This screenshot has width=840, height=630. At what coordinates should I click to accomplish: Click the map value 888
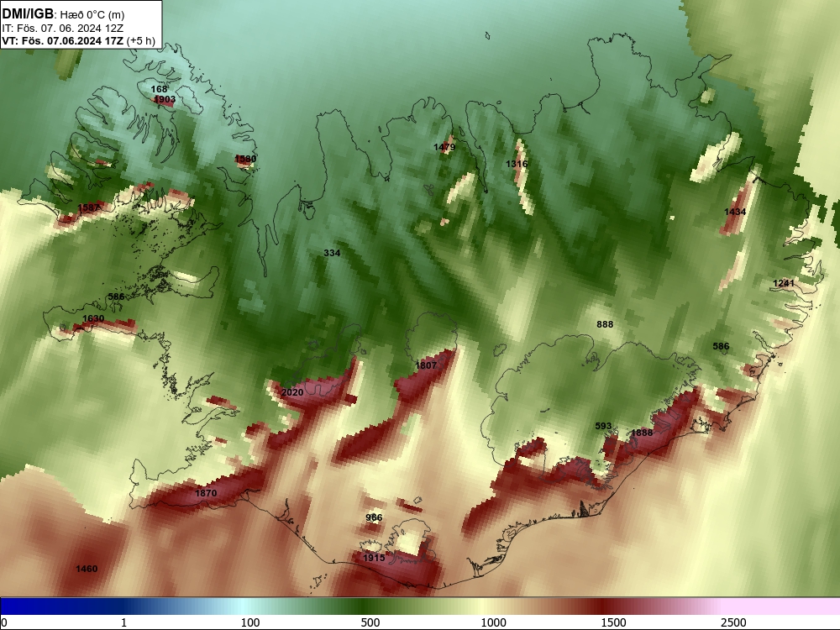605,324
